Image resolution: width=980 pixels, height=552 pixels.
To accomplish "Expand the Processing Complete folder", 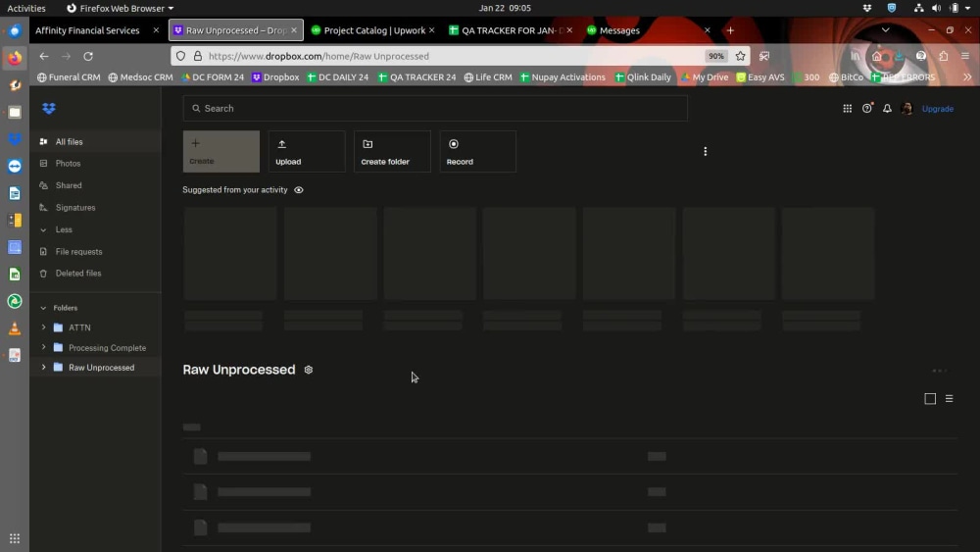I will click(x=43, y=347).
